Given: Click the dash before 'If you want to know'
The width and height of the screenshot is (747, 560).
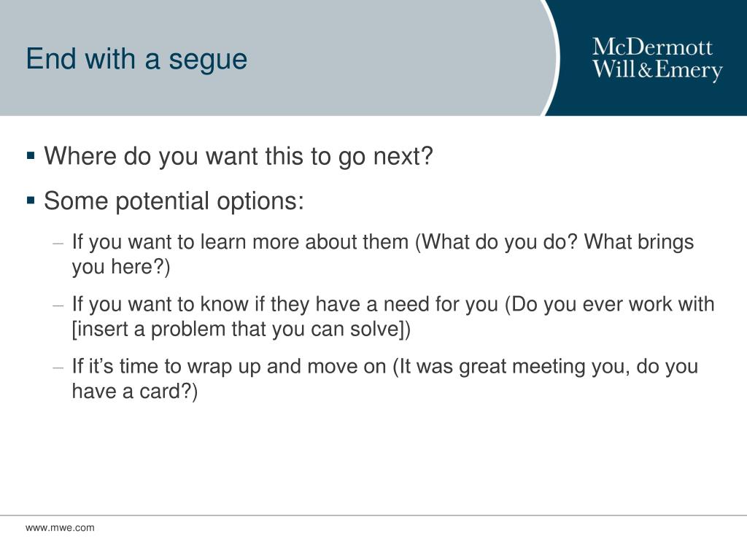Looking at the screenshot, I should click(58, 306).
